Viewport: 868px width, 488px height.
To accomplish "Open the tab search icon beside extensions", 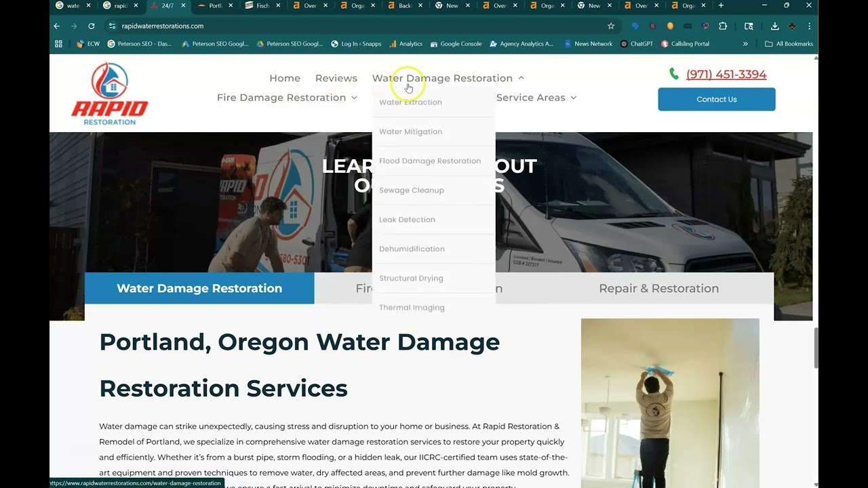I will (x=749, y=26).
